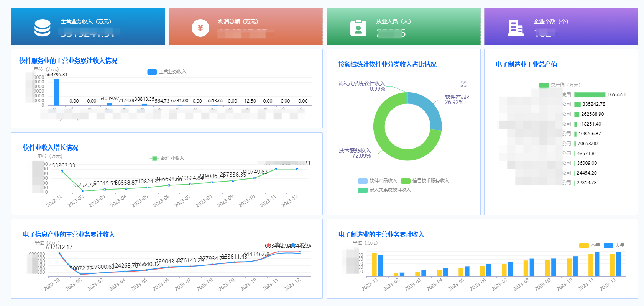Toggle the 去年 legend entry
Screen dimensions: 644x306
(x=614, y=245)
